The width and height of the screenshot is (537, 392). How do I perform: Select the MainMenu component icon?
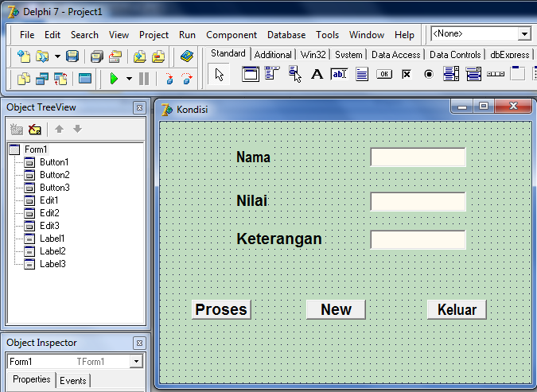point(272,74)
